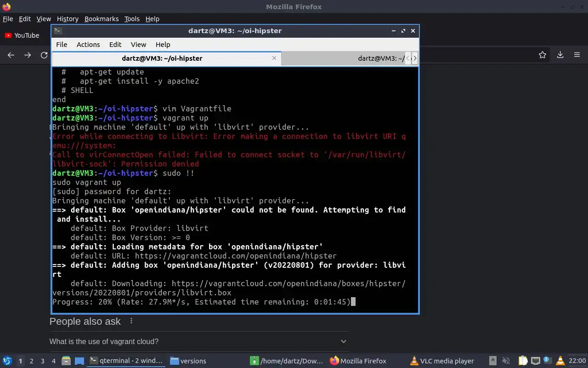Click removable media eject tray icon

pyautogui.click(x=492, y=361)
